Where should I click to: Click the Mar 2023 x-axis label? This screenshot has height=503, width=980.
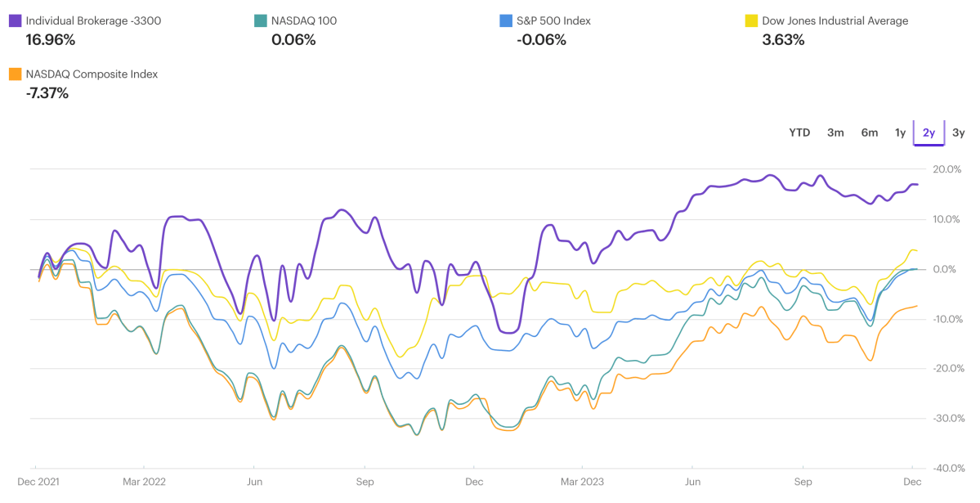click(581, 482)
